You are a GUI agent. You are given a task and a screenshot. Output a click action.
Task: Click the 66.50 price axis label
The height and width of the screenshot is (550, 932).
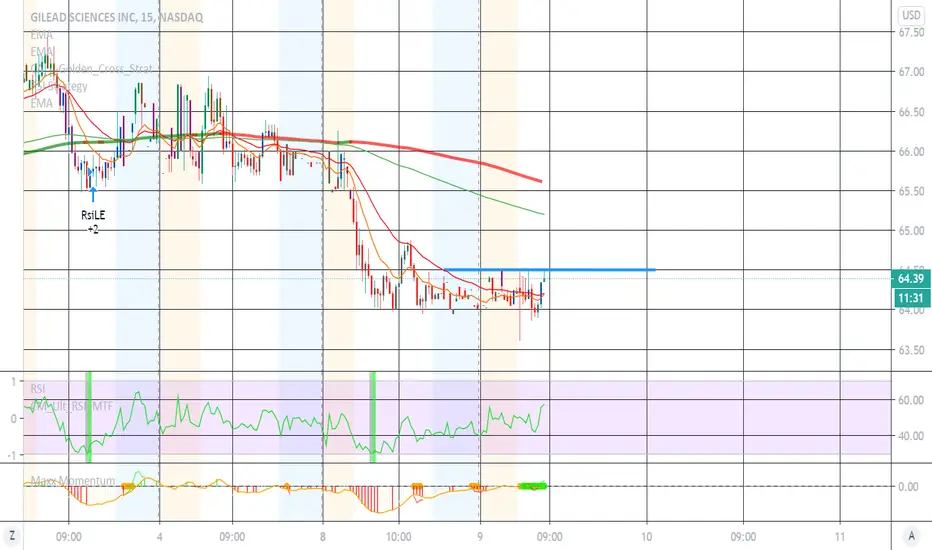[911, 112]
